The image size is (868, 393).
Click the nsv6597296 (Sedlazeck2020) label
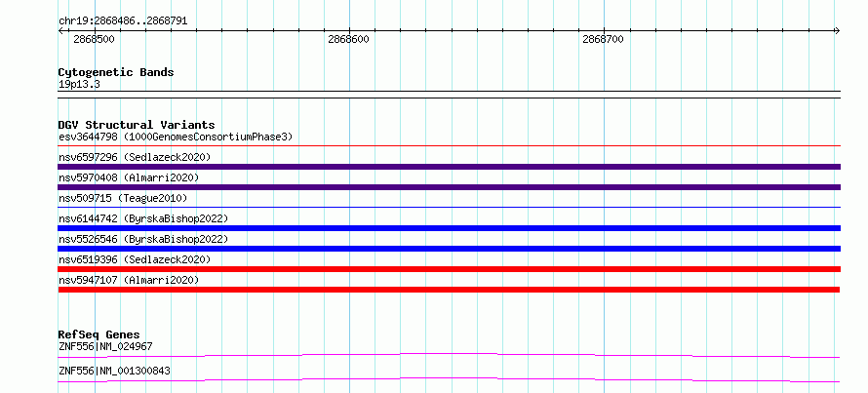(x=135, y=157)
